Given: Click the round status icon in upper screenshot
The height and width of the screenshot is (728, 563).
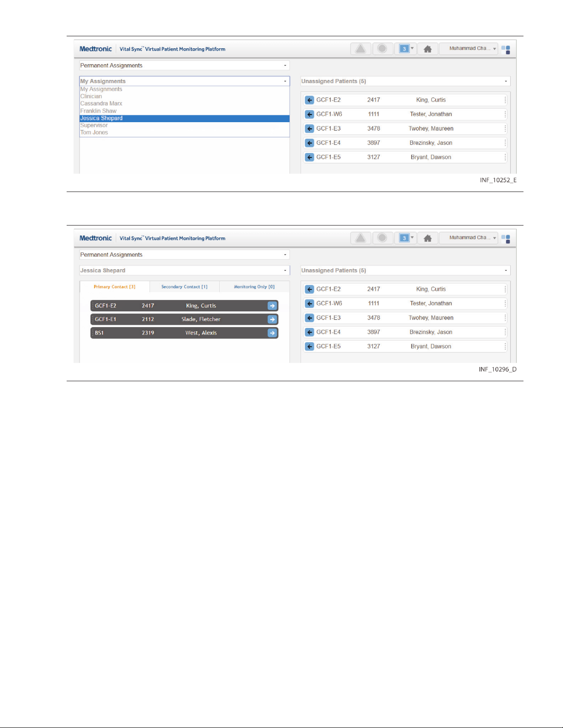Looking at the screenshot, I should point(382,49).
